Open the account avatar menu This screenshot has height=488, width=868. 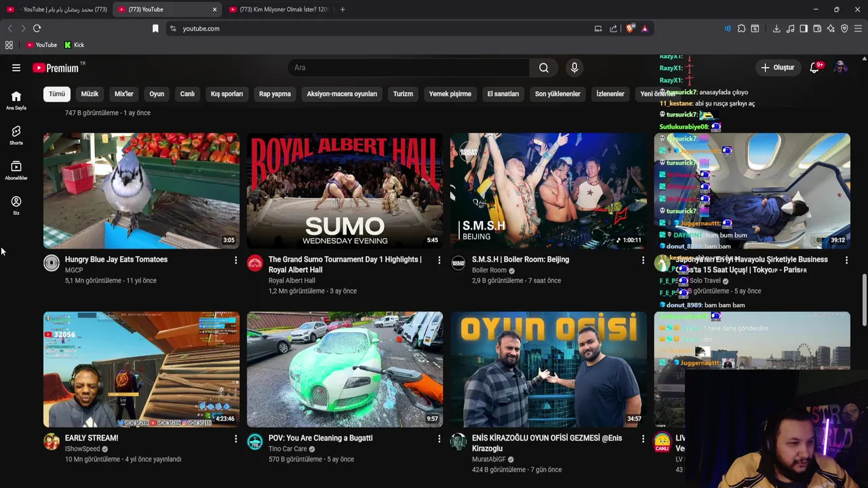click(x=840, y=68)
